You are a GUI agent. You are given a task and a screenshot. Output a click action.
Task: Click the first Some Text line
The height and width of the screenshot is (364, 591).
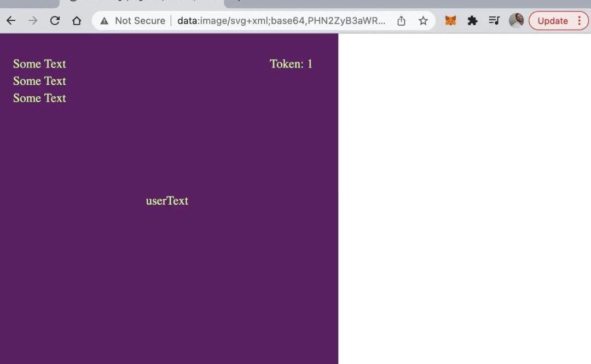pos(39,63)
